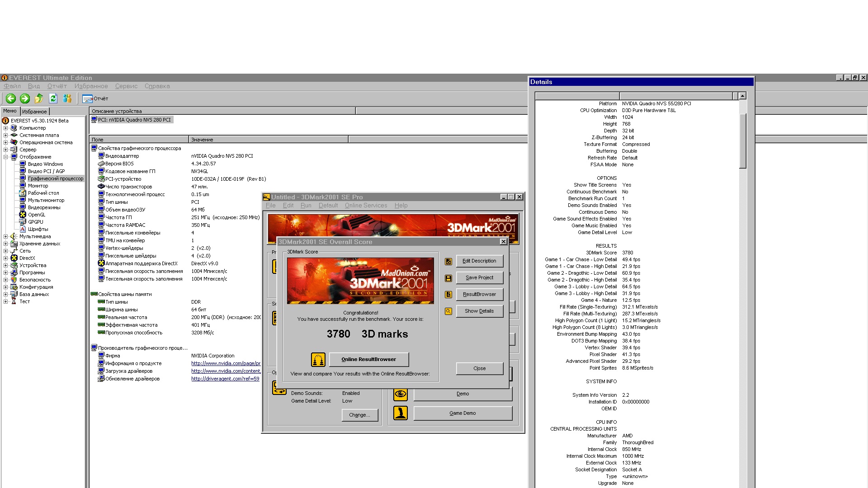Click the Отчёт report toolbar button
The image size is (868, 488).
pos(95,99)
